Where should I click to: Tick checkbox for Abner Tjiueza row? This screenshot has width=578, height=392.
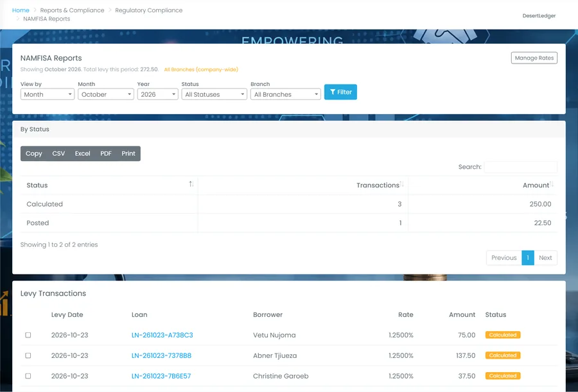coord(28,355)
